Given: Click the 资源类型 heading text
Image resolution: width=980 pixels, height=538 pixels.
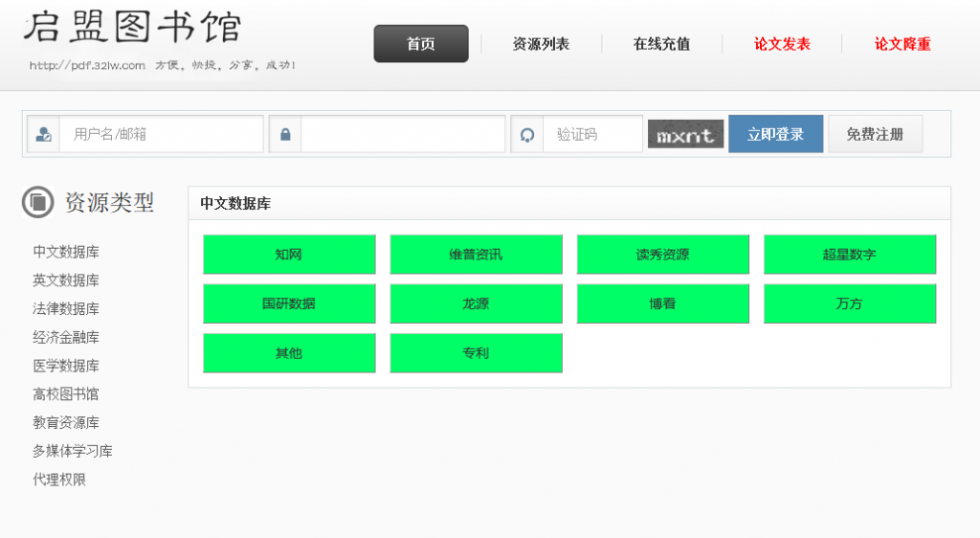Looking at the screenshot, I should (x=109, y=202).
